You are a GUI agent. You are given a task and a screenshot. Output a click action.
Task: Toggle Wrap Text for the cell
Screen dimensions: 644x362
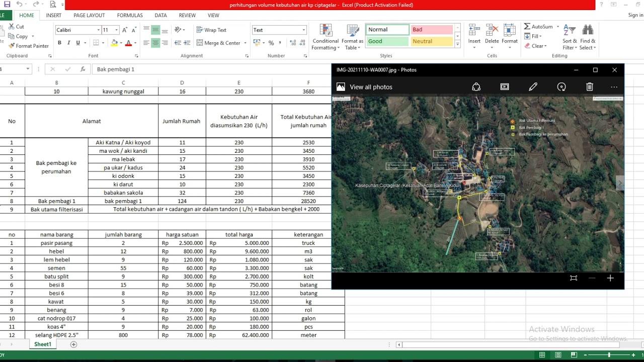[x=211, y=30]
